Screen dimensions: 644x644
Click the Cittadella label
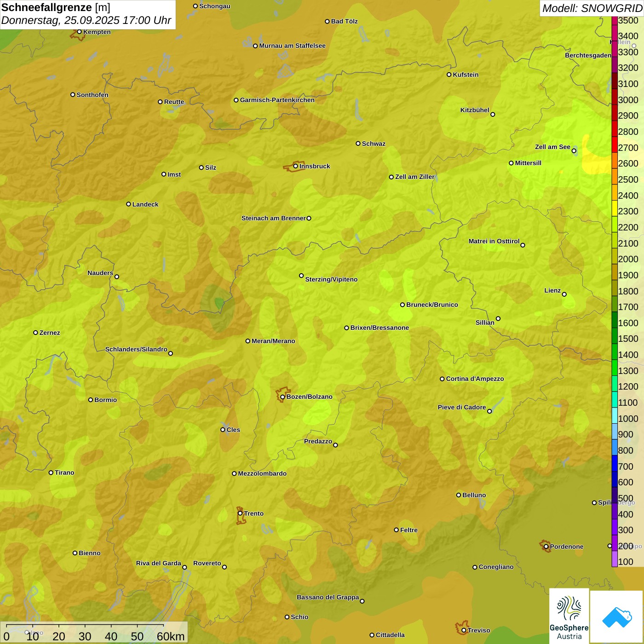click(390, 635)
